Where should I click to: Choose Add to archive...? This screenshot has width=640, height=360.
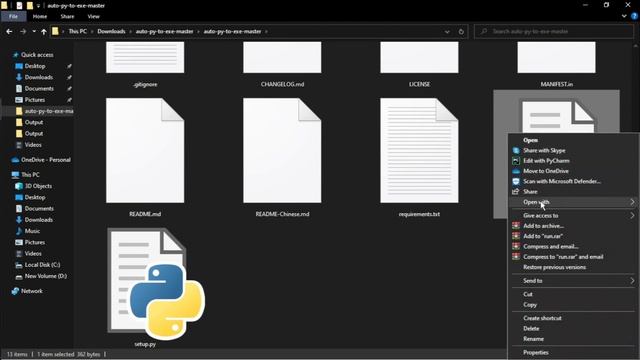coord(543,226)
